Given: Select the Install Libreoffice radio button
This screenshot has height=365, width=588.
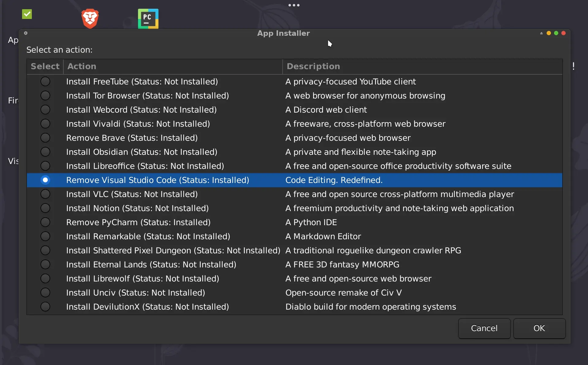Looking at the screenshot, I should point(45,166).
